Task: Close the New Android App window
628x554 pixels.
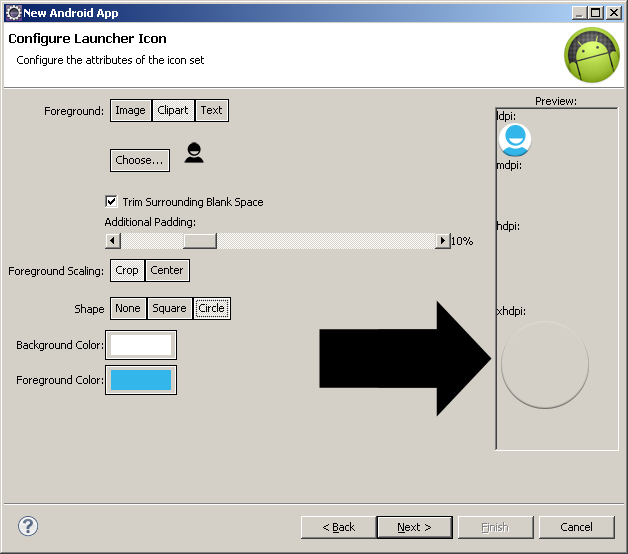Action: point(614,13)
